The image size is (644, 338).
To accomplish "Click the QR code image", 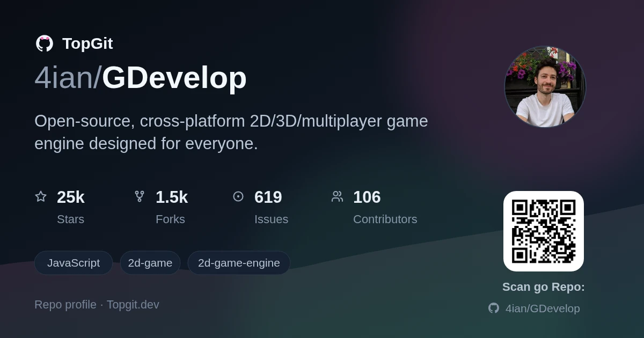I will [x=544, y=231].
